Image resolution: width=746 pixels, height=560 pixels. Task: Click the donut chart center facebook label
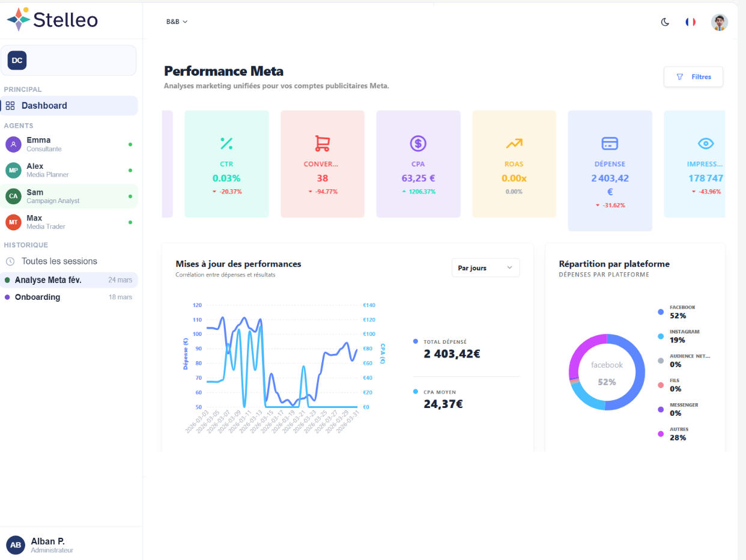point(607,365)
